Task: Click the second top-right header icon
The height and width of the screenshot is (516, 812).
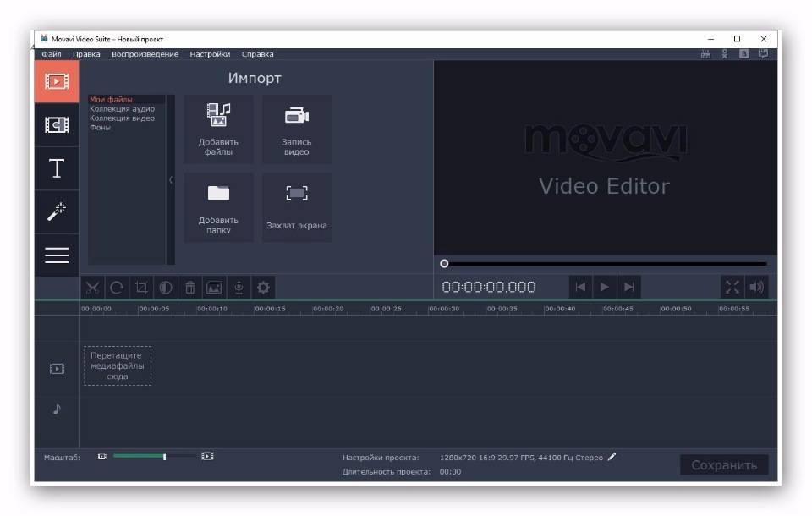Action: click(x=725, y=54)
